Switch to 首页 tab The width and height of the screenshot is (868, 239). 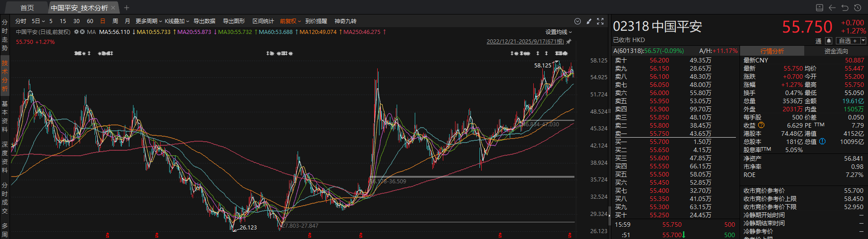coord(27,8)
